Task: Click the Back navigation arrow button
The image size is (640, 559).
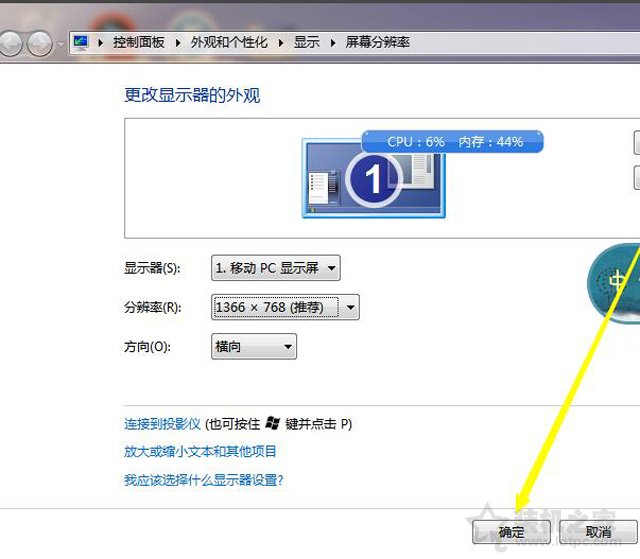Action: [12, 43]
